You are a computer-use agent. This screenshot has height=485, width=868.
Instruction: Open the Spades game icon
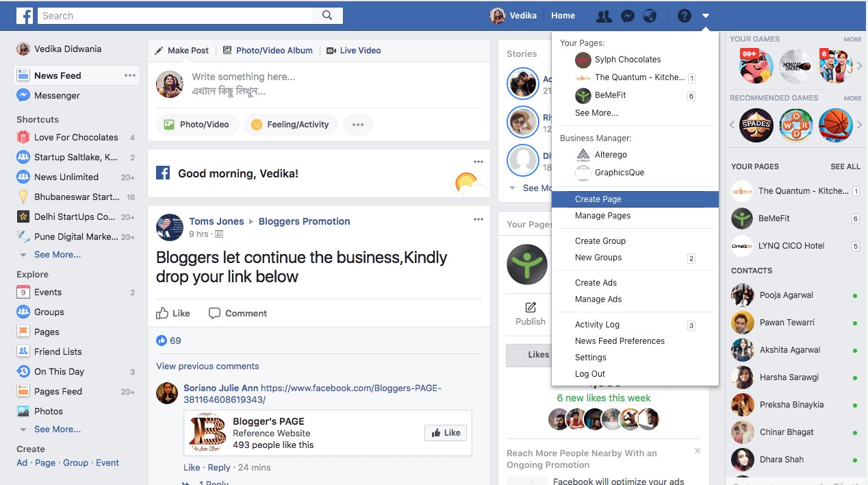(x=756, y=125)
